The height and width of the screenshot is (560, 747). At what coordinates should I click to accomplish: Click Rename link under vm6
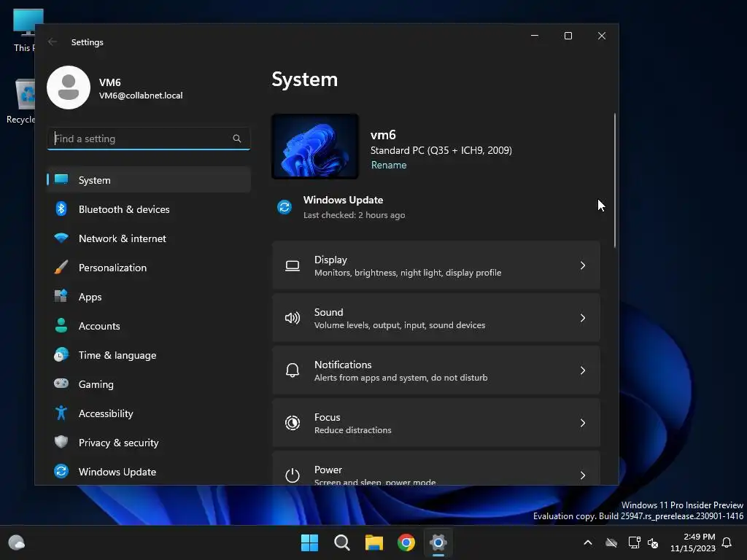(x=389, y=166)
